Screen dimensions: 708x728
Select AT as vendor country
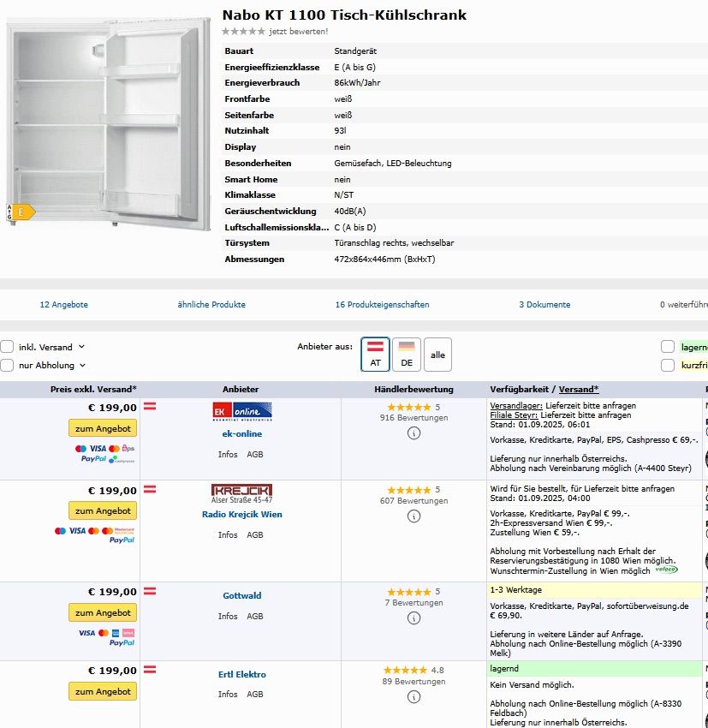[x=375, y=355]
